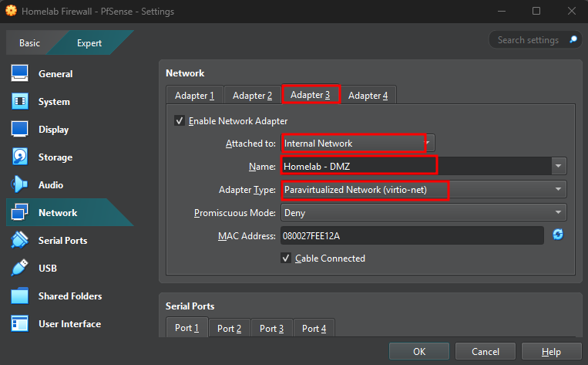Open the User Interface layout icon
588x365 pixels.
(19, 323)
